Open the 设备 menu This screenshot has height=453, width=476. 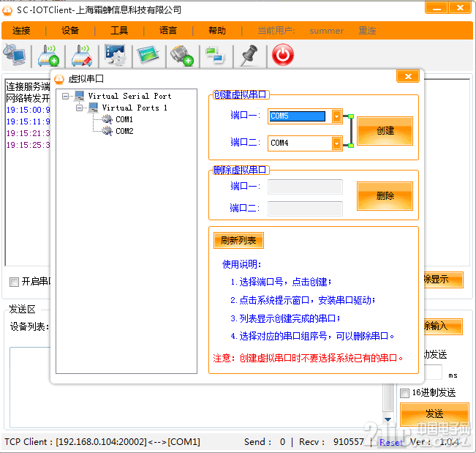[70, 31]
